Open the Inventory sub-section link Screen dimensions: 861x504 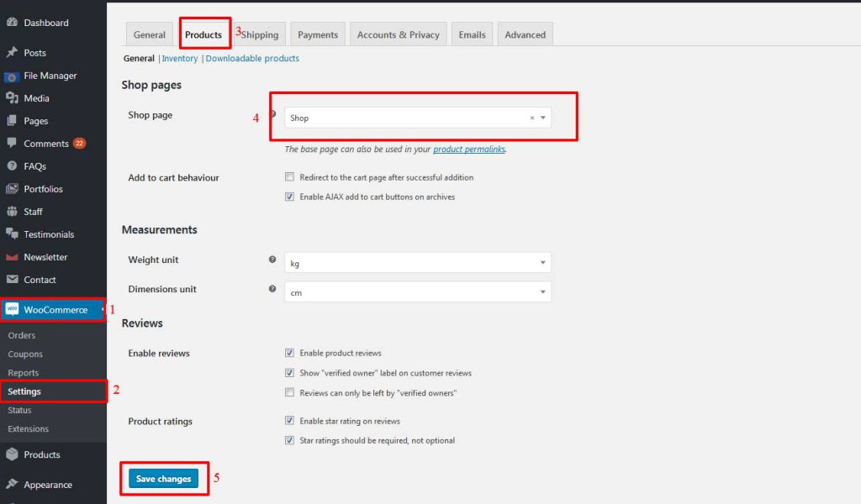(180, 58)
